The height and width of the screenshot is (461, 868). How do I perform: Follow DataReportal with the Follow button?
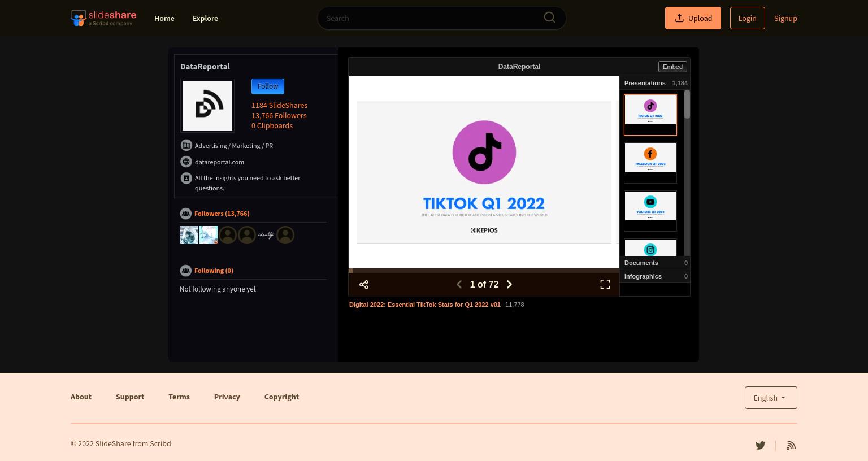point(268,86)
